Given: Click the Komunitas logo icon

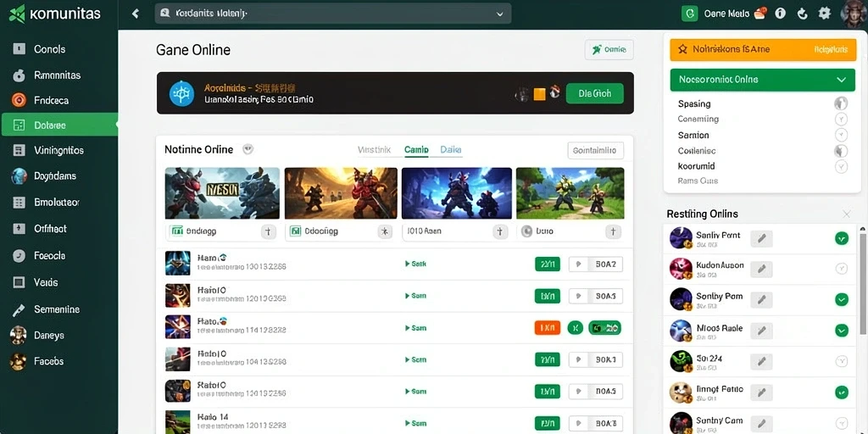Looking at the screenshot, I should coord(17,14).
